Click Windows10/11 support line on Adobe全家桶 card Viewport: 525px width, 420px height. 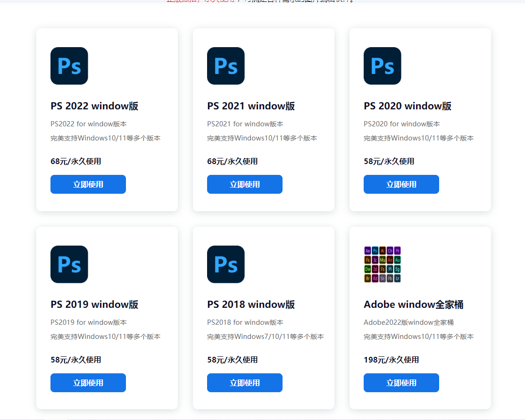pyautogui.click(x=418, y=337)
